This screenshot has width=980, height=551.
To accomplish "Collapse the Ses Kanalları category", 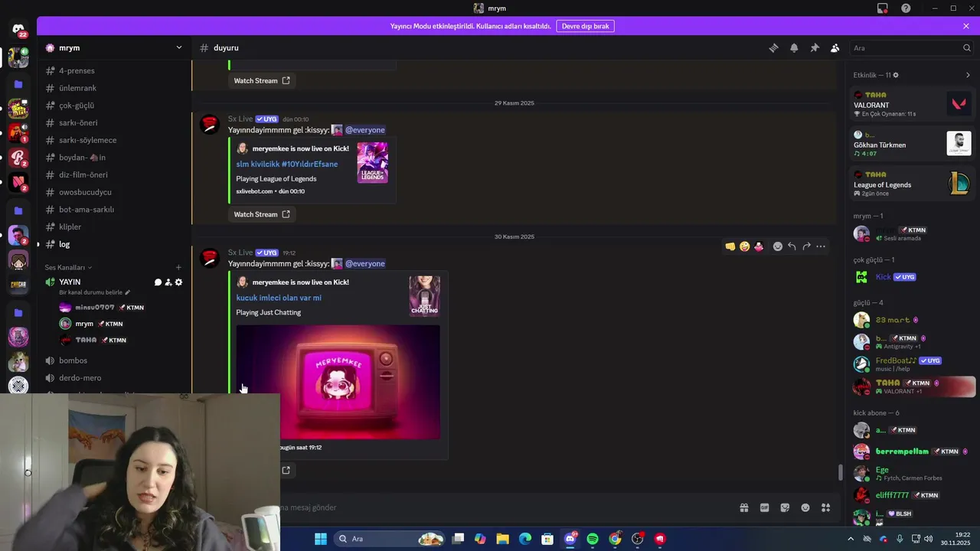I will pyautogui.click(x=68, y=267).
